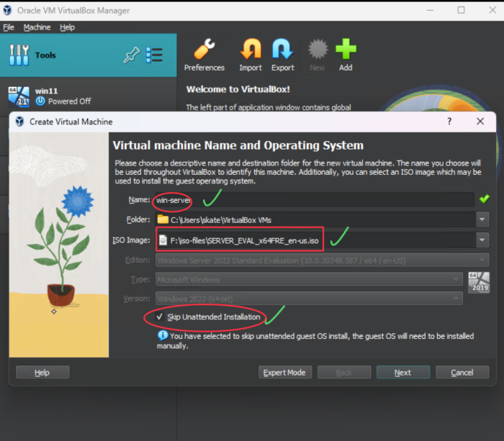Open the Preferences wrench icon
504x441 pixels.
[x=204, y=50]
